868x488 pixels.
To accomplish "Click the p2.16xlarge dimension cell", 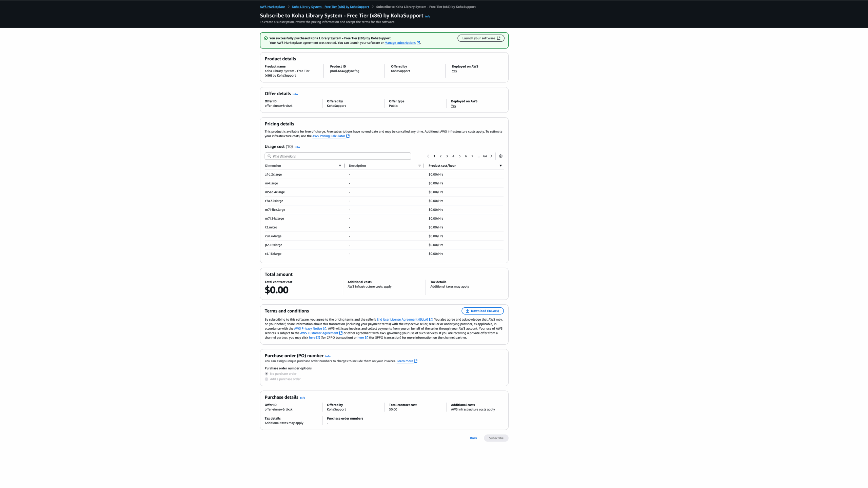I will (x=273, y=245).
